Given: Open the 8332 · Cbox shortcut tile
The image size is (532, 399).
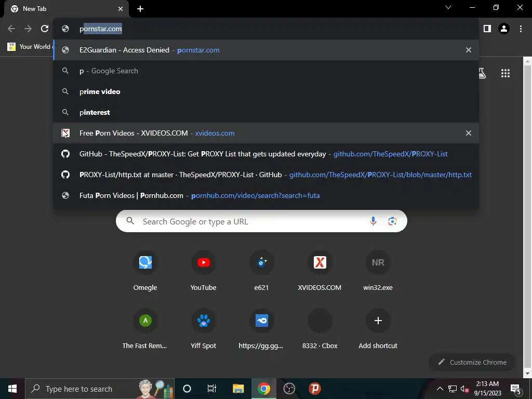Looking at the screenshot, I should 320,329.
